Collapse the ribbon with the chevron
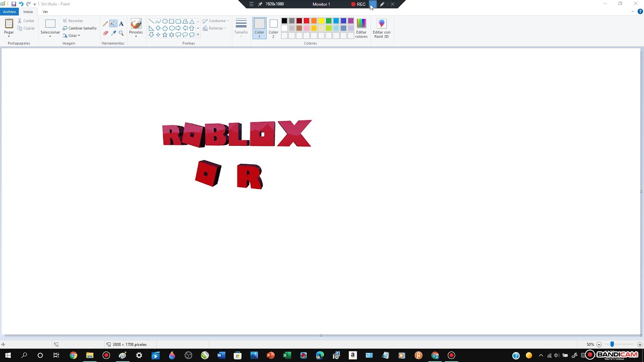 (633, 12)
